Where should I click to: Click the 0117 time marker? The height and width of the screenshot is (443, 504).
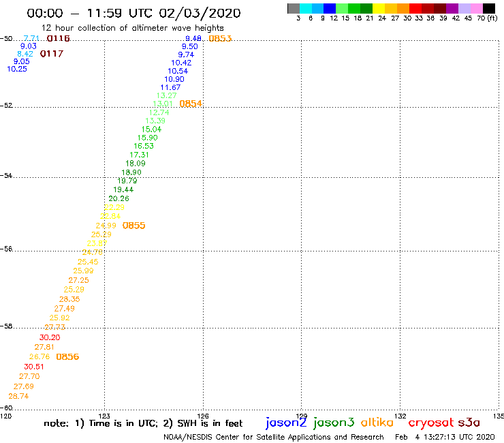point(52,54)
